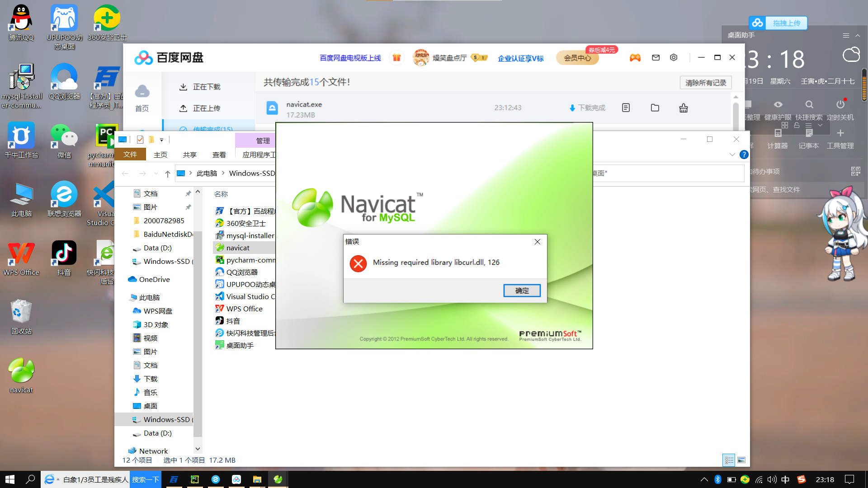Open mysql-installer desktop icon
Viewport: 868px width, 488px height.
21,86
